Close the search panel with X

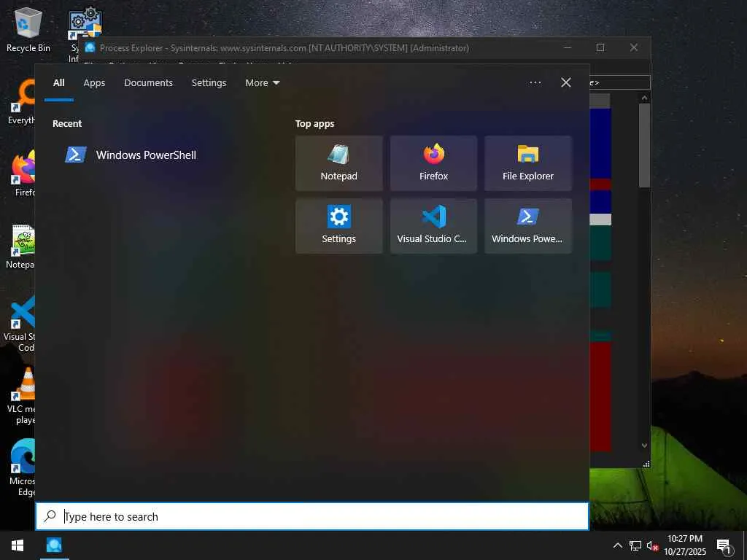point(565,82)
